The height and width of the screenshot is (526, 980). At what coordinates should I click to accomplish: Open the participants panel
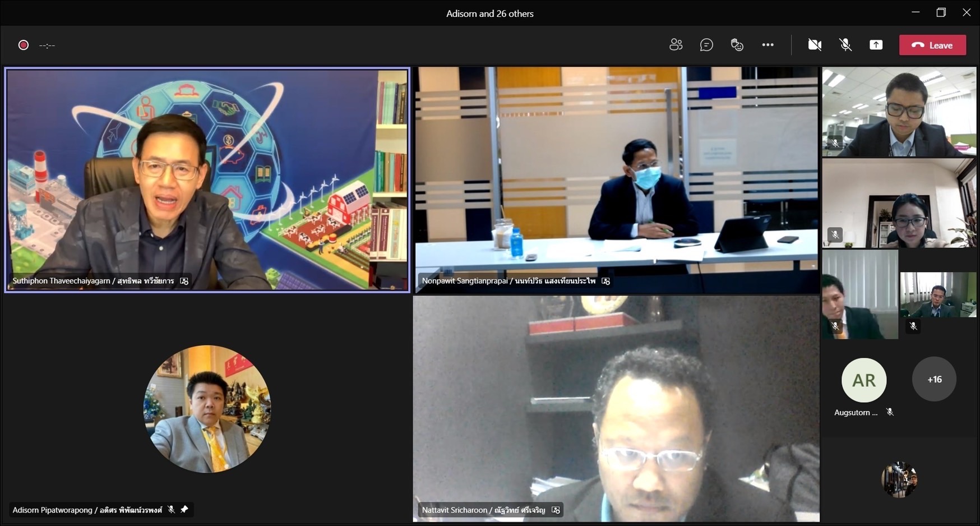point(676,45)
